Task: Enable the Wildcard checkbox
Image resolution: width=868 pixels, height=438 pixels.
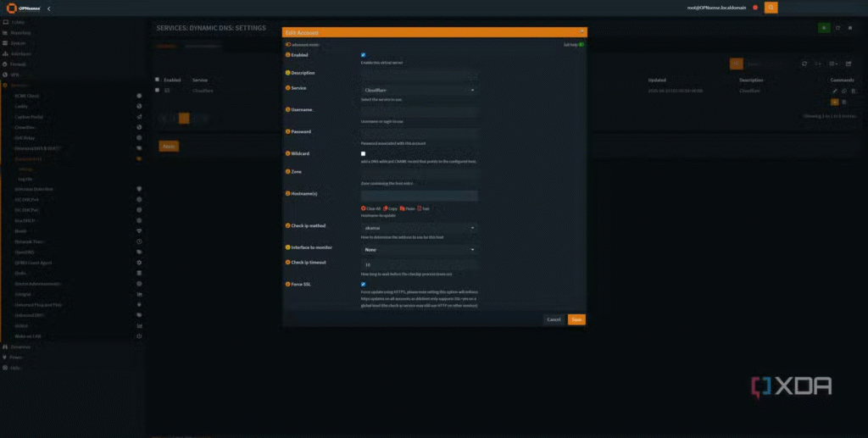Action: (364, 154)
